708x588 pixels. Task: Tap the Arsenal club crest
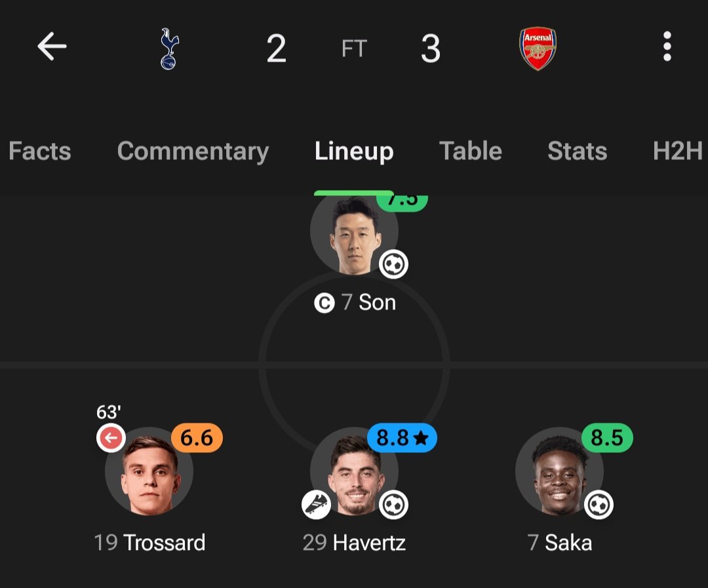[538, 49]
